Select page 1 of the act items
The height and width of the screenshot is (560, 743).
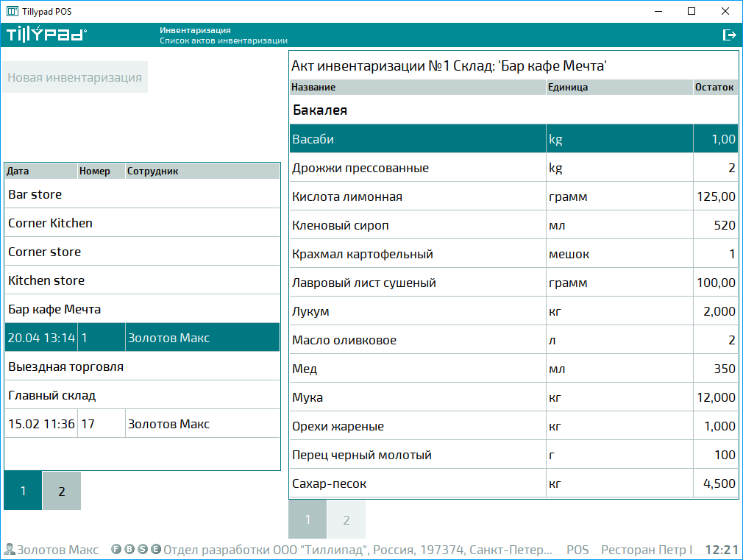[x=307, y=520]
